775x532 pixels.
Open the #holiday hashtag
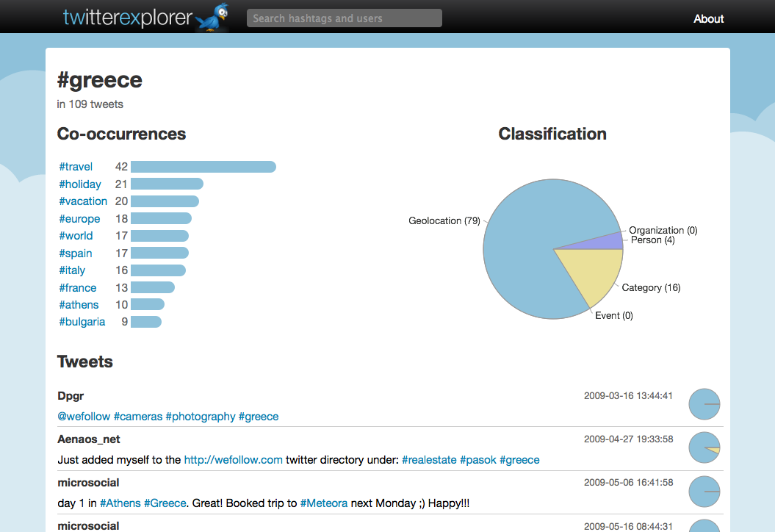click(x=80, y=184)
